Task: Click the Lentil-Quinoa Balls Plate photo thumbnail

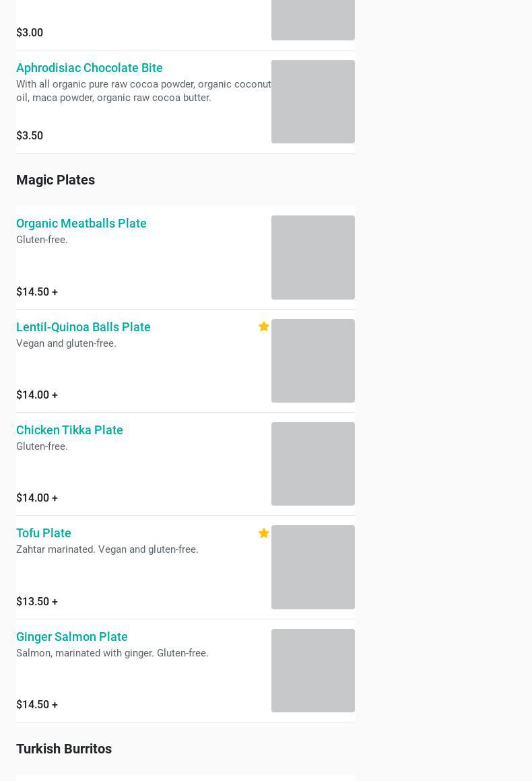Action: 313,361
